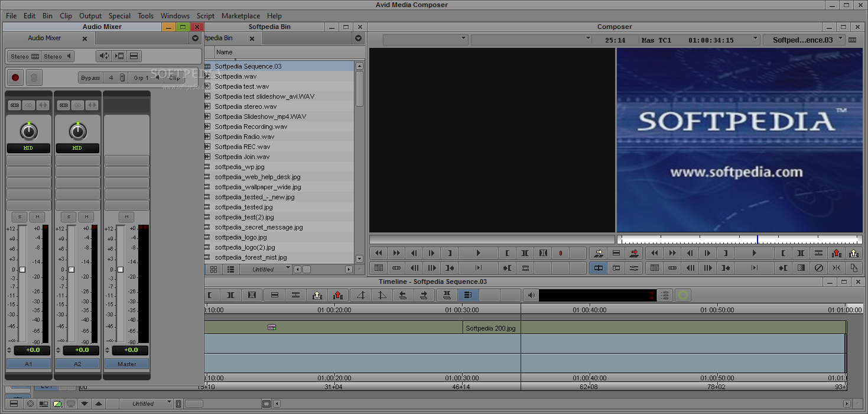Toggle highlighted segment mode button in timeline toolbar
The height and width of the screenshot is (414, 868).
[467, 295]
